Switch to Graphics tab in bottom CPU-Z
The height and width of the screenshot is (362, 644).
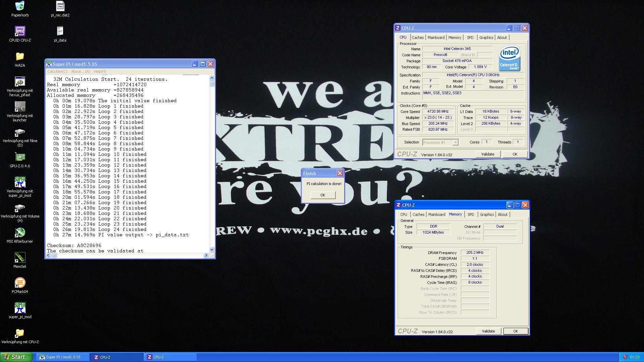pyautogui.click(x=487, y=215)
